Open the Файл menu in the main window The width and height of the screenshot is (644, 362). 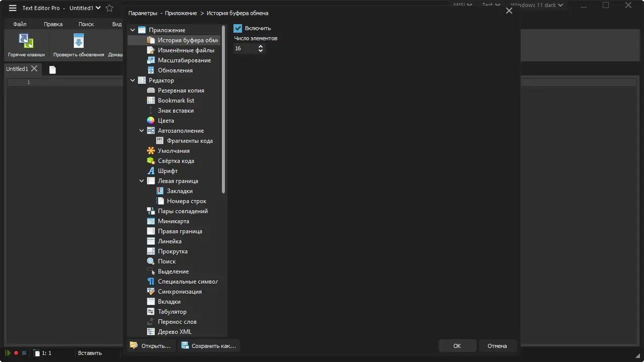pyautogui.click(x=20, y=24)
